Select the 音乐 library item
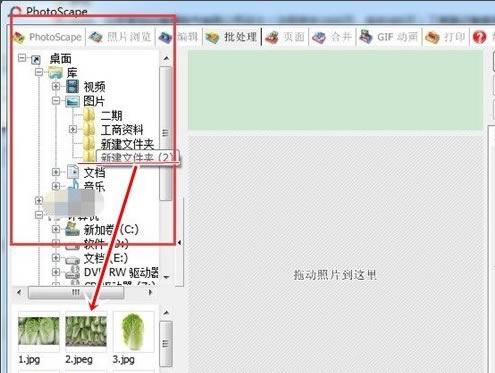This screenshot has height=373, width=495. (94, 187)
